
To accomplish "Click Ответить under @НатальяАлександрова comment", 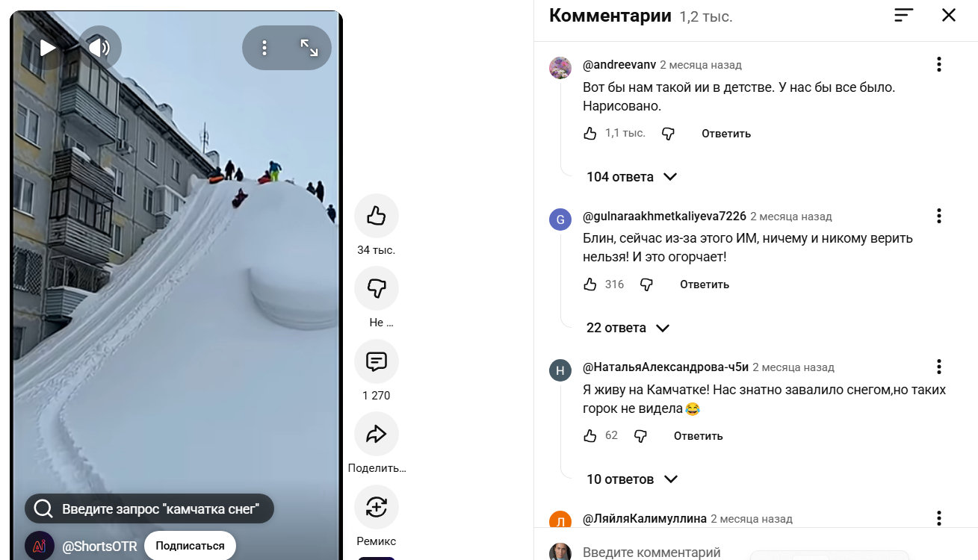I will coord(699,436).
